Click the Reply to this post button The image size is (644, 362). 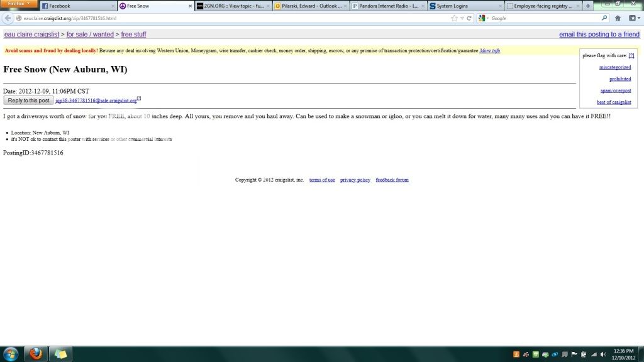28,101
